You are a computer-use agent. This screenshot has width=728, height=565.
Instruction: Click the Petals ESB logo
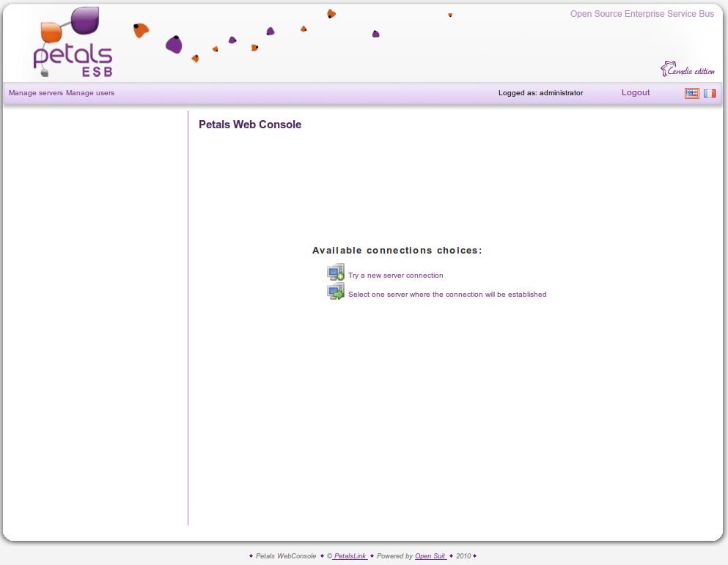(x=73, y=43)
